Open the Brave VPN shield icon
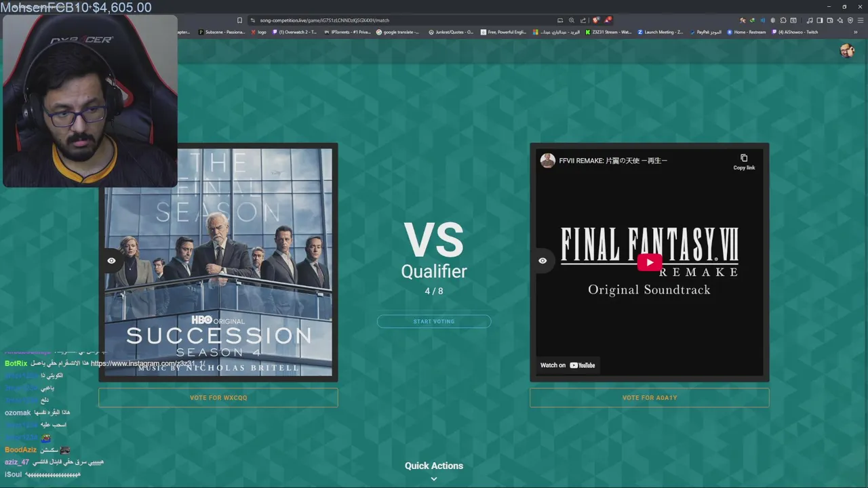Viewport: 868px width, 488px height. coord(850,20)
